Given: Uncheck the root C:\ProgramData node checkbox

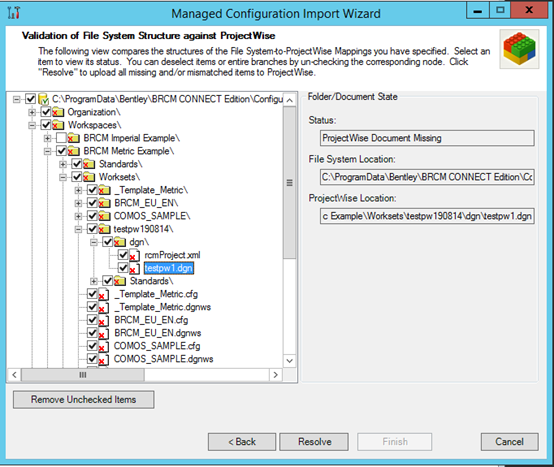Looking at the screenshot, I should coord(30,99).
